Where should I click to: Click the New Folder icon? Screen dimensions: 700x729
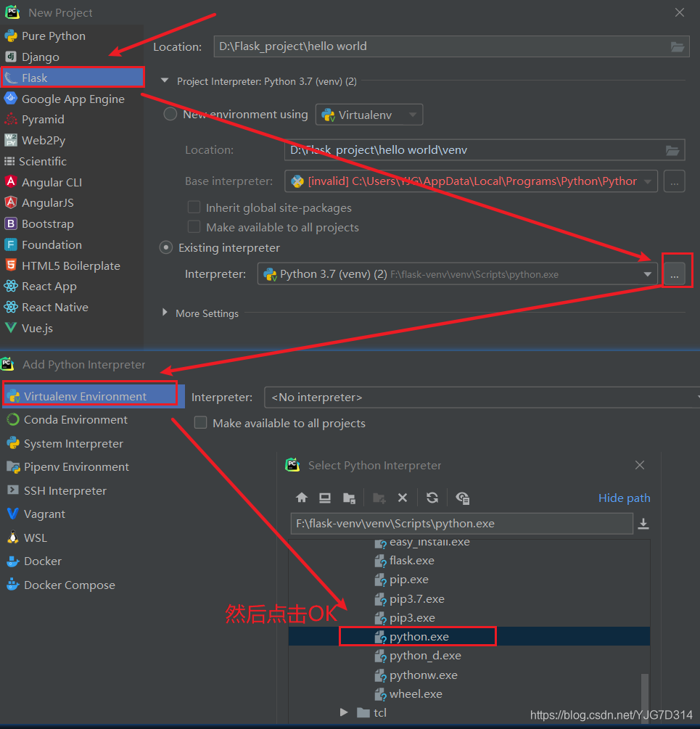click(x=379, y=498)
